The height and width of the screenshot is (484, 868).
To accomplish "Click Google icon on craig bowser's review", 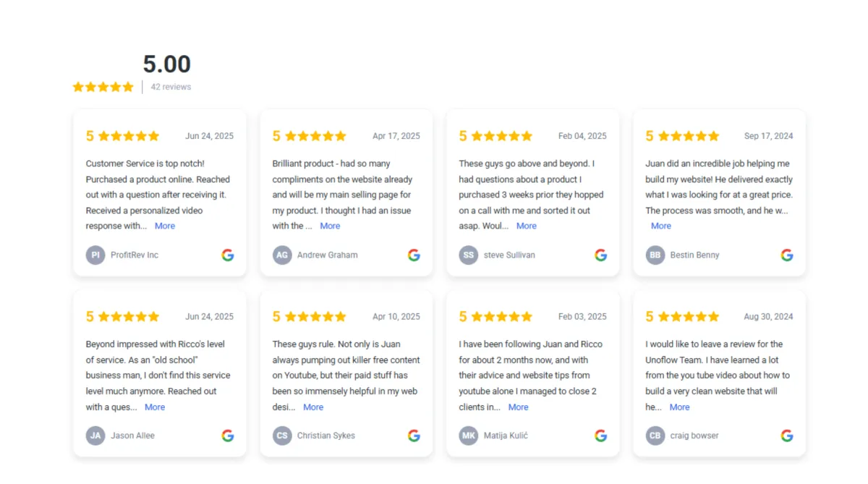I will coord(787,436).
